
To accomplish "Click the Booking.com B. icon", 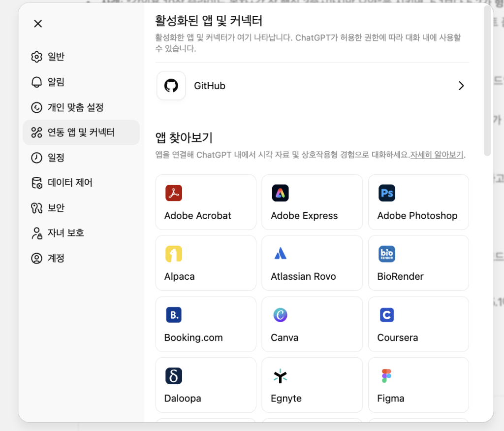I will 174,315.
